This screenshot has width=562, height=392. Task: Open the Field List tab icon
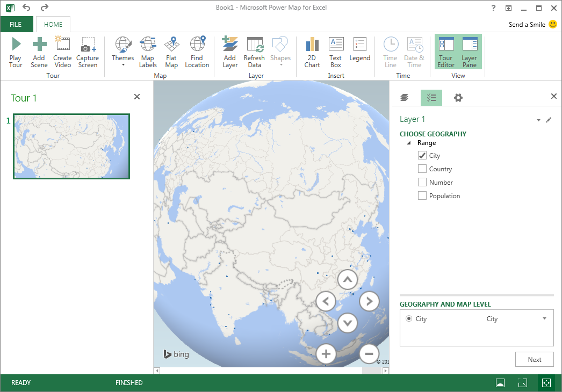click(431, 97)
